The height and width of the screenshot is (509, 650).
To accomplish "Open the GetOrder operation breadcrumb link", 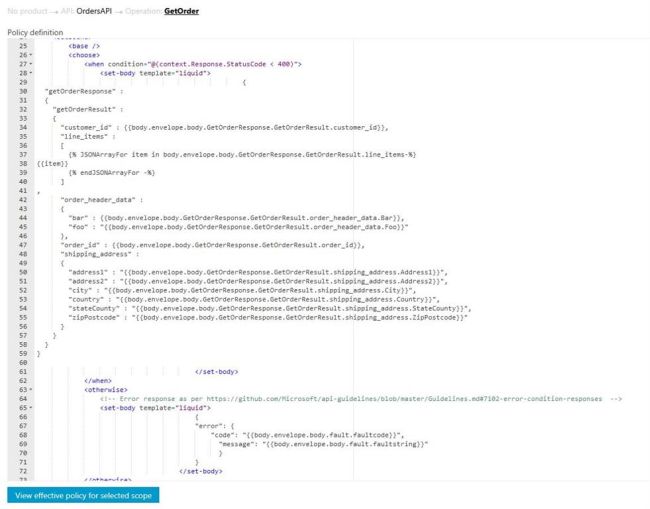I will (x=181, y=11).
